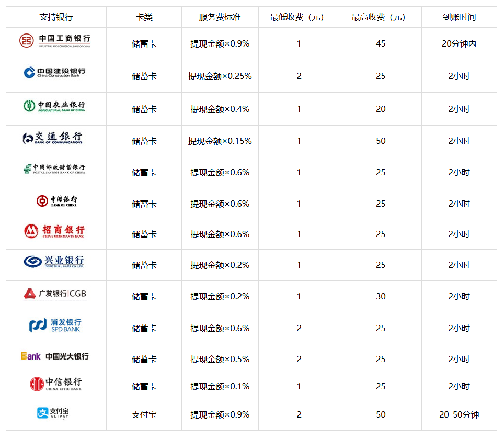The width and height of the screenshot is (504, 438).
Task: Click the 支付宝 card type cell
Action: 144,414
